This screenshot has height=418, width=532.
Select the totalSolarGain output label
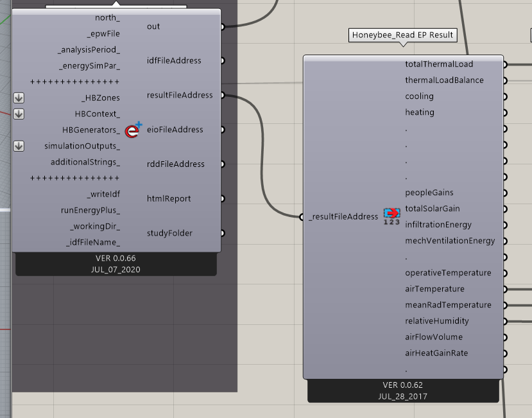point(433,209)
